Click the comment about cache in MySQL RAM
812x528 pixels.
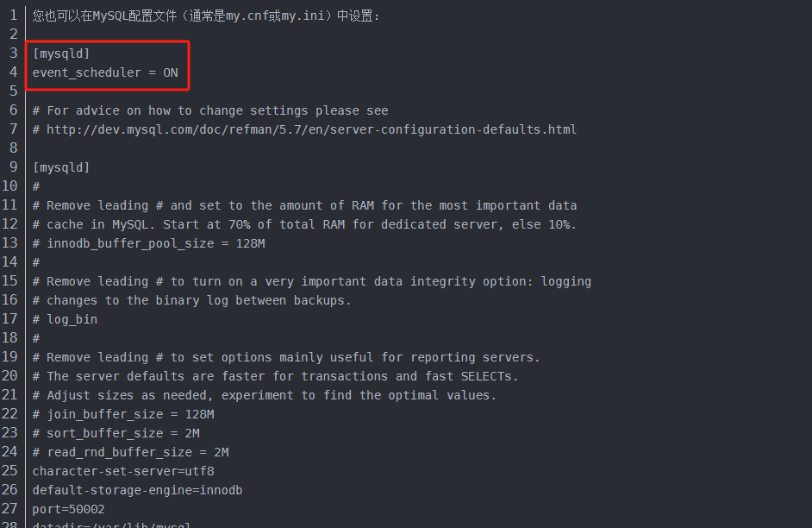tap(304, 224)
